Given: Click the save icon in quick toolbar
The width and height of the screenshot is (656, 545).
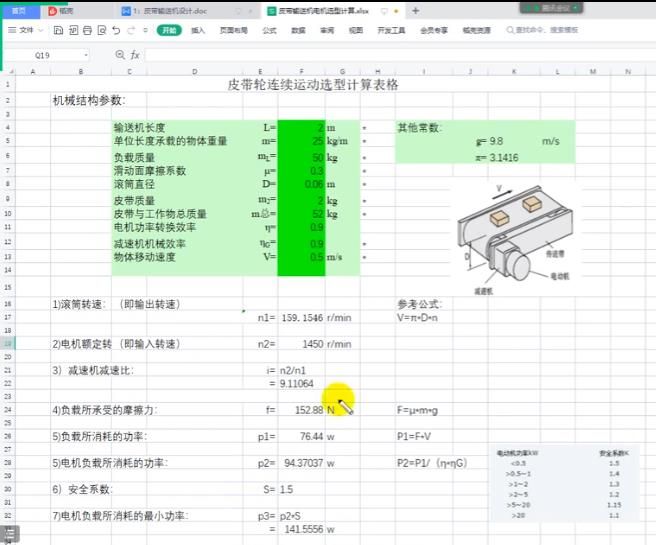Looking at the screenshot, I should [58, 30].
